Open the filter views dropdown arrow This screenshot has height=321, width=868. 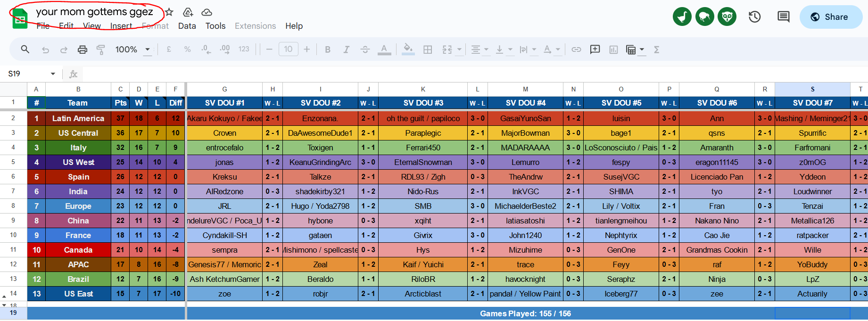tap(642, 49)
